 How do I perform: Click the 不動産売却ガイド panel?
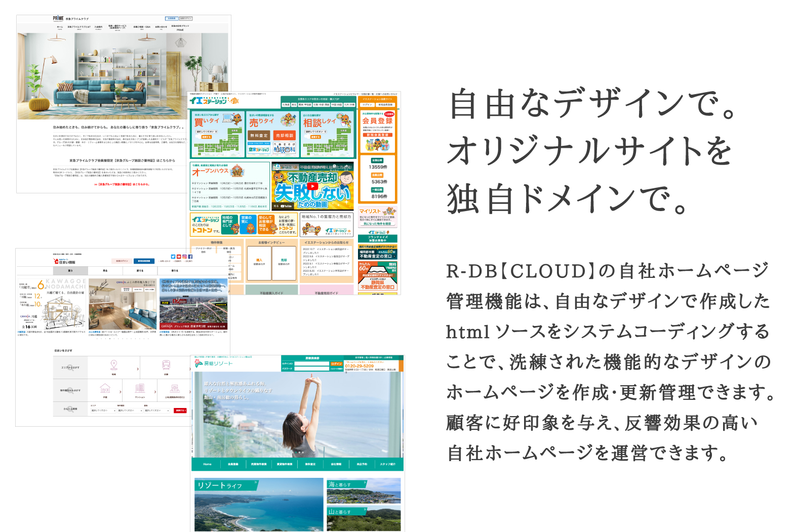[327, 290]
